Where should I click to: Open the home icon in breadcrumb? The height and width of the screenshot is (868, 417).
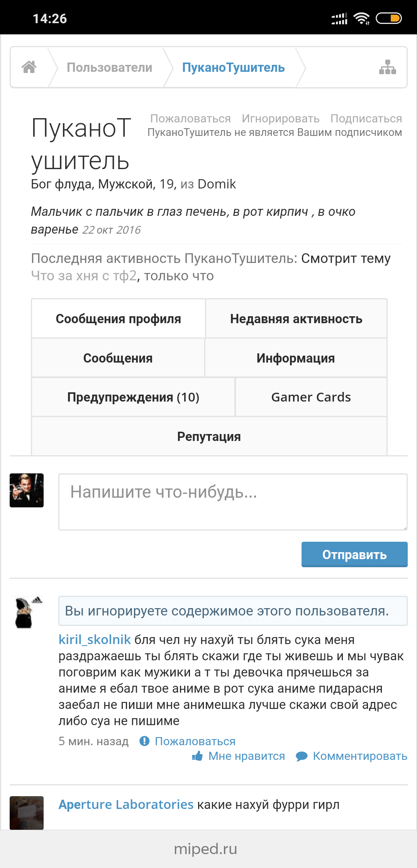29,67
